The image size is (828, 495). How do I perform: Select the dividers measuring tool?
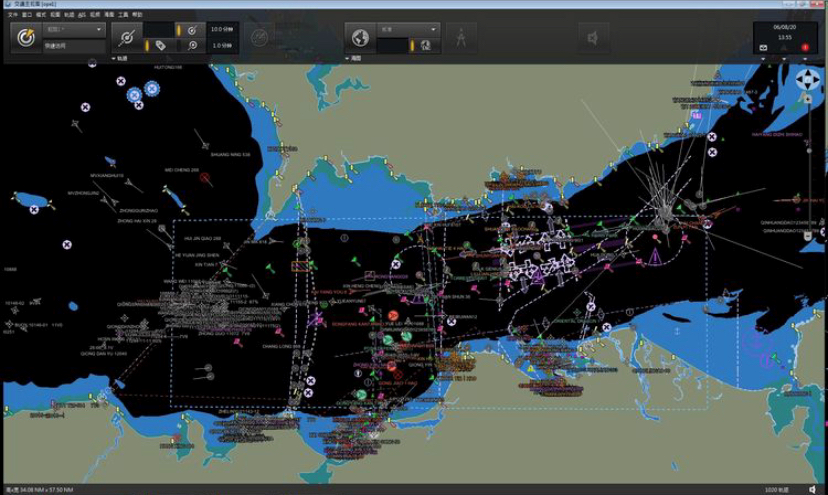pyautogui.click(x=460, y=38)
